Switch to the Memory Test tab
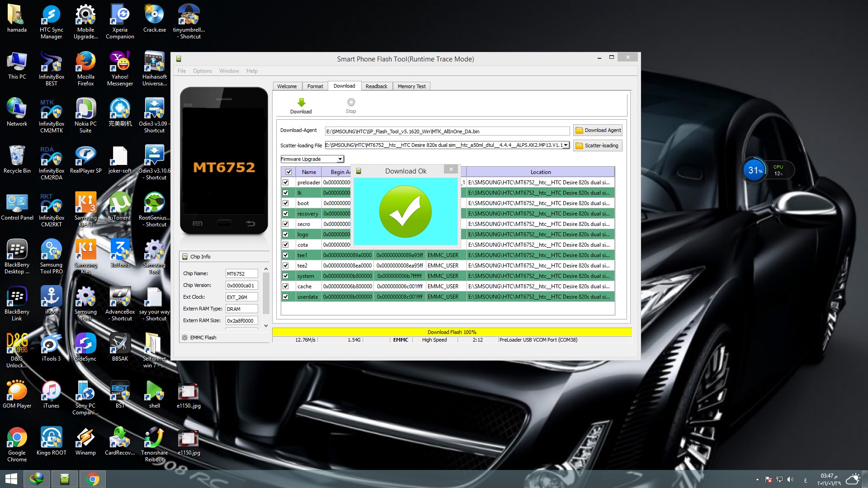Screen dimensions: 868x488 point(411,86)
